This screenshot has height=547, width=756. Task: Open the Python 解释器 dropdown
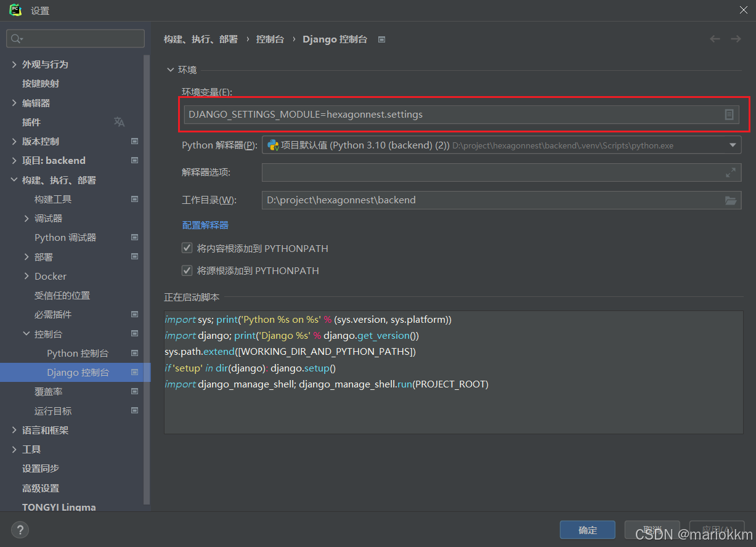[733, 145]
